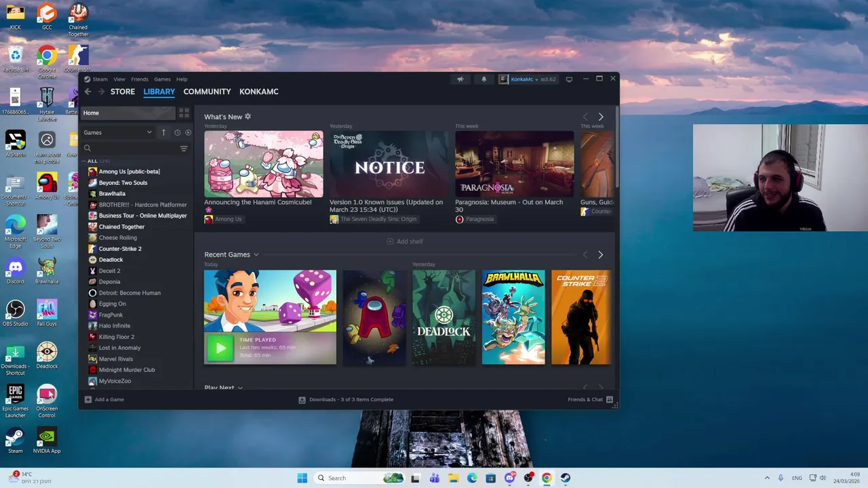Open the collections grid view icon
Viewport: 868px width, 488px height.
pos(184,113)
